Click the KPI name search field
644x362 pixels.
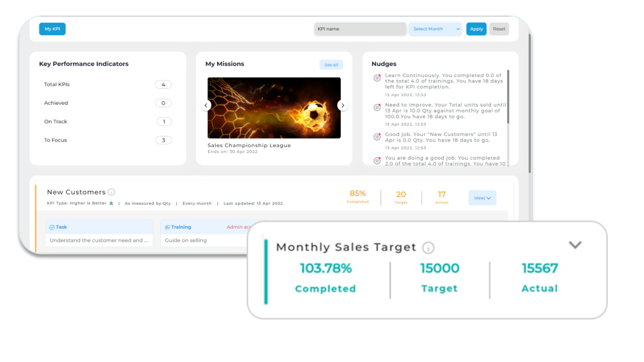tap(360, 29)
